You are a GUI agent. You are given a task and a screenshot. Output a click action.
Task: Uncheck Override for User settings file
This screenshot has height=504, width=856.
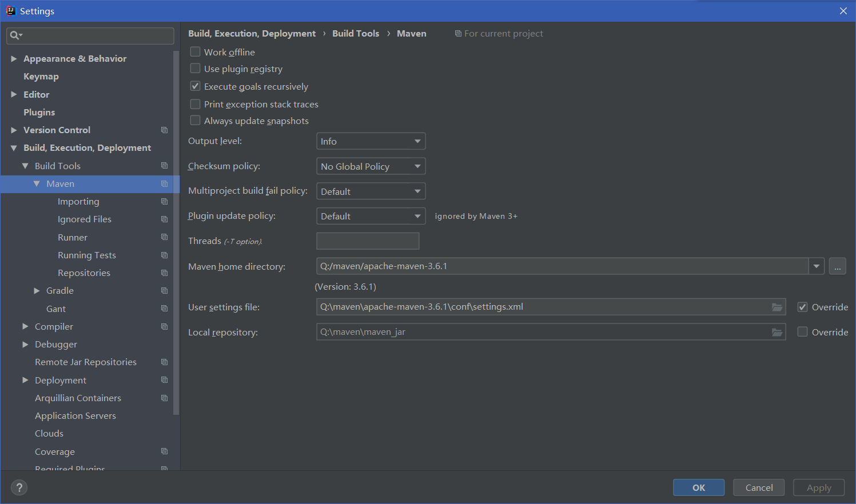coord(802,307)
